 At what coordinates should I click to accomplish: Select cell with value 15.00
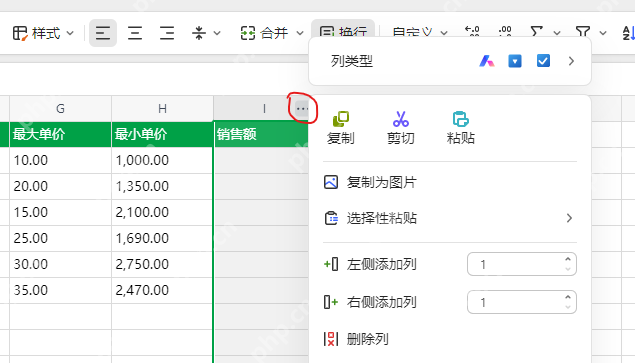click(x=60, y=212)
